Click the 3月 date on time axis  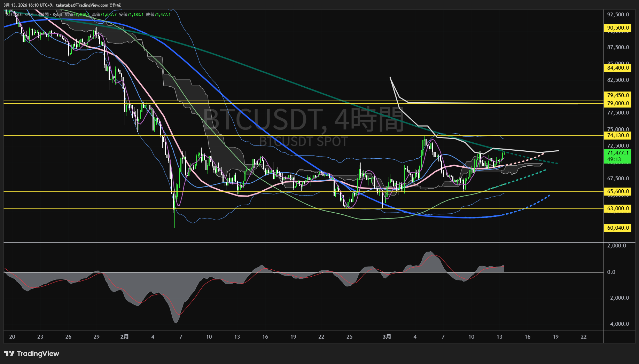pos(387,337)
